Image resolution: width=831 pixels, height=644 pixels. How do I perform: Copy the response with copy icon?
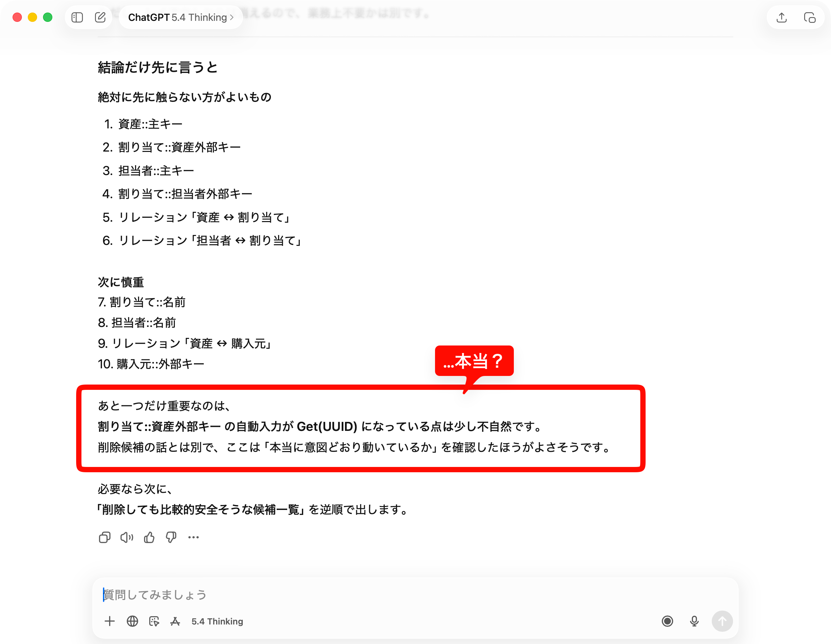[x=105, y=537]
